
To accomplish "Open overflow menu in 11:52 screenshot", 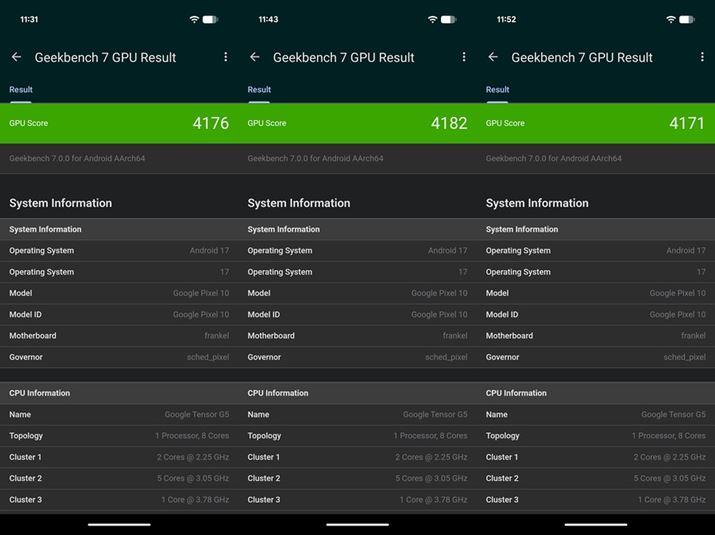I will click(x=702, y=57).
